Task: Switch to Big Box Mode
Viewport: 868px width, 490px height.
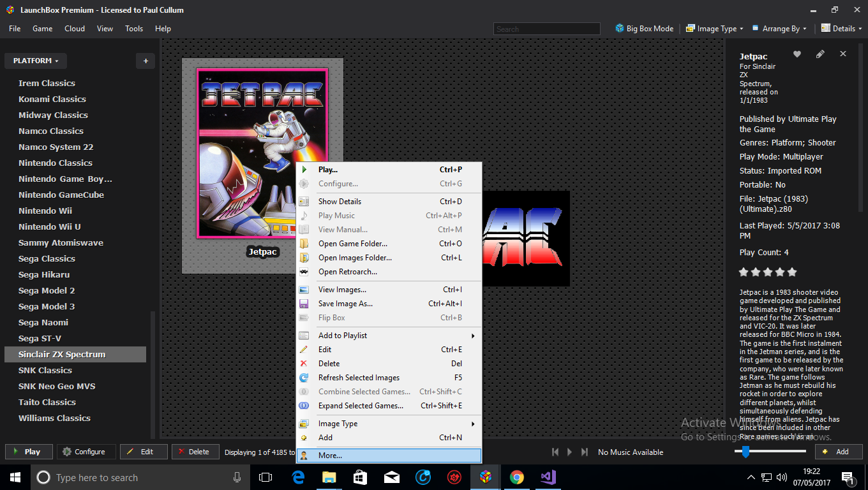Action: 644,29
